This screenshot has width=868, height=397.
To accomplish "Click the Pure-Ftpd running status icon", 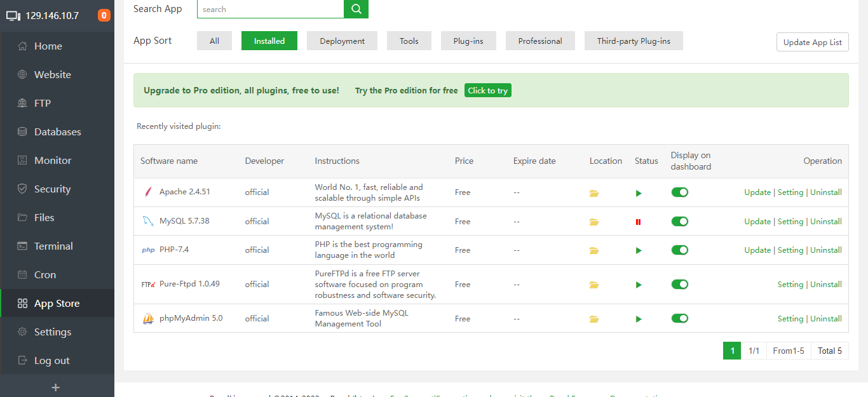I will pyautogui.click(x=639, y=285).
